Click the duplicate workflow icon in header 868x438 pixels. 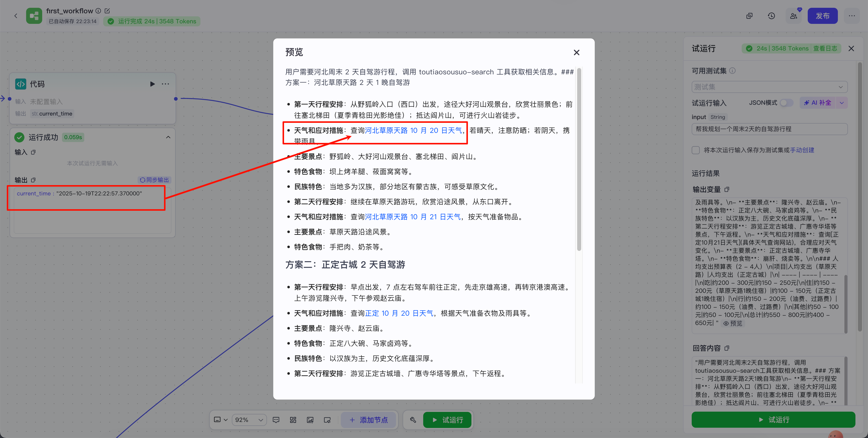point(749,16)
